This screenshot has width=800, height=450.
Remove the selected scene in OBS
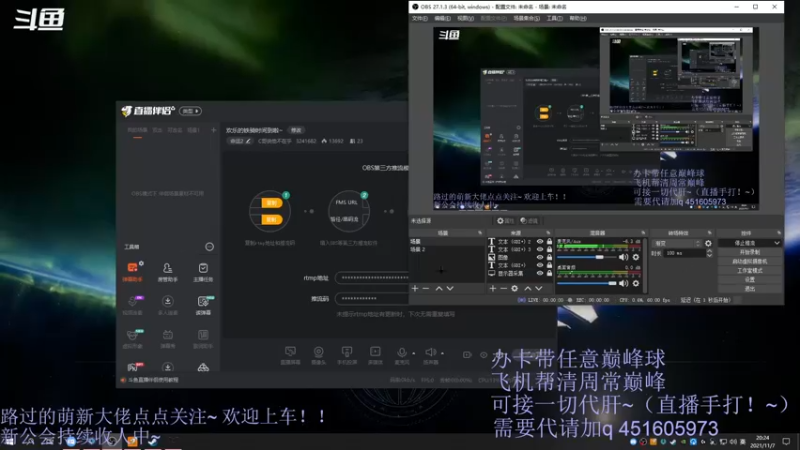426,288
